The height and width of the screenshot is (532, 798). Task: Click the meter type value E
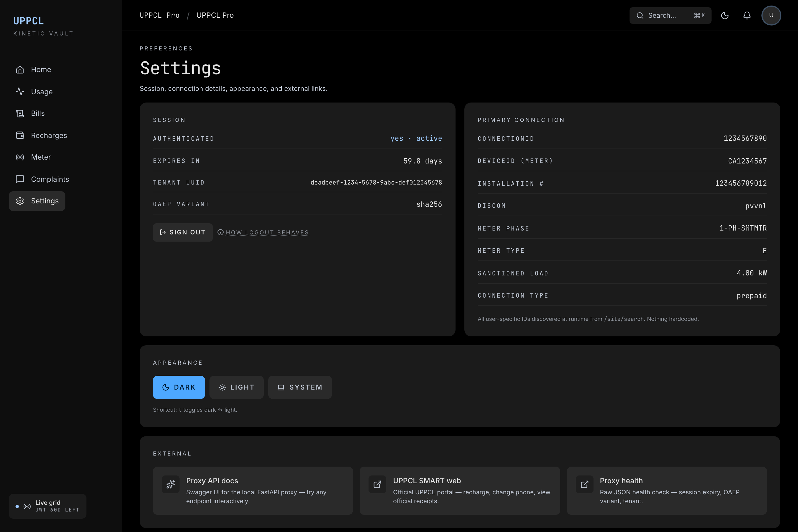765,251
